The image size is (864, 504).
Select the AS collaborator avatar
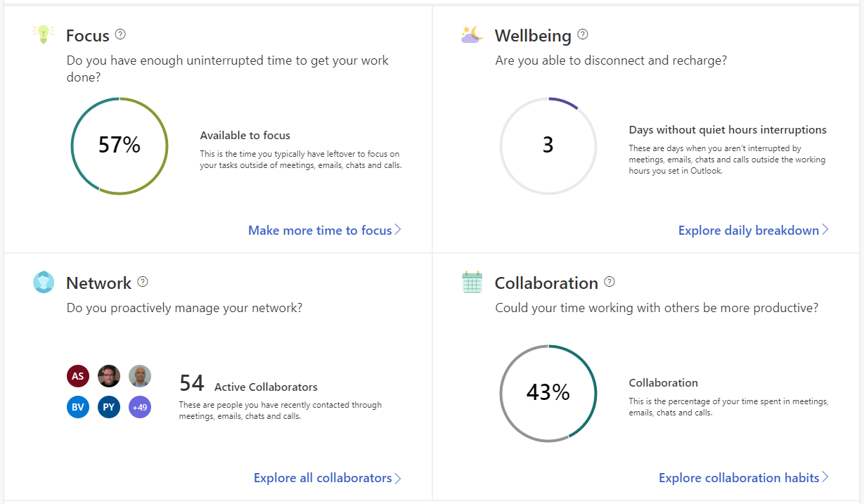coord(78,376)
